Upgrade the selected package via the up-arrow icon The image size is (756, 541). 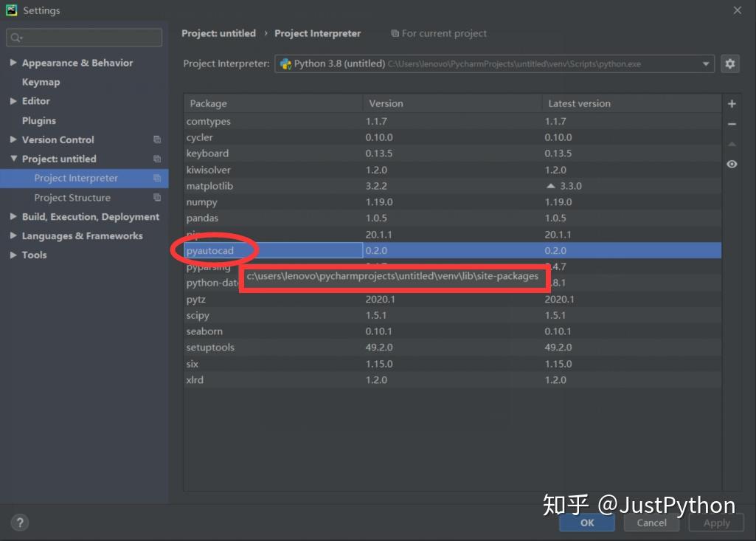[x=731, y=143]
